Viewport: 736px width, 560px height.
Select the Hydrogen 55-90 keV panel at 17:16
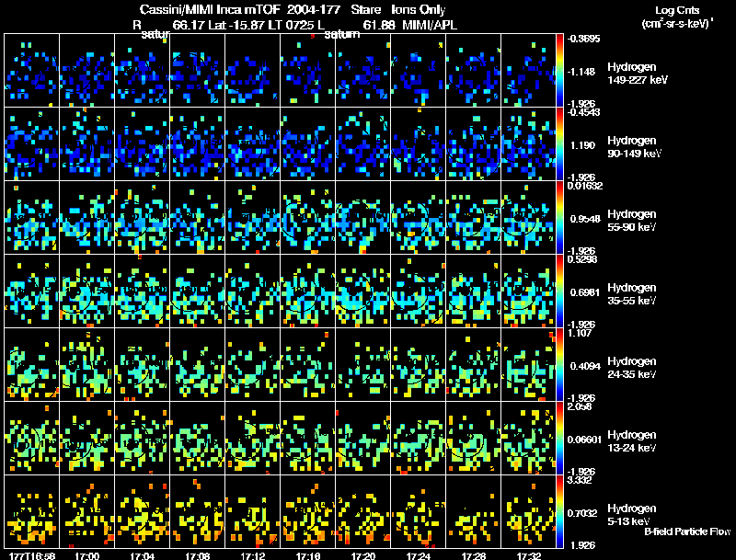308,218
